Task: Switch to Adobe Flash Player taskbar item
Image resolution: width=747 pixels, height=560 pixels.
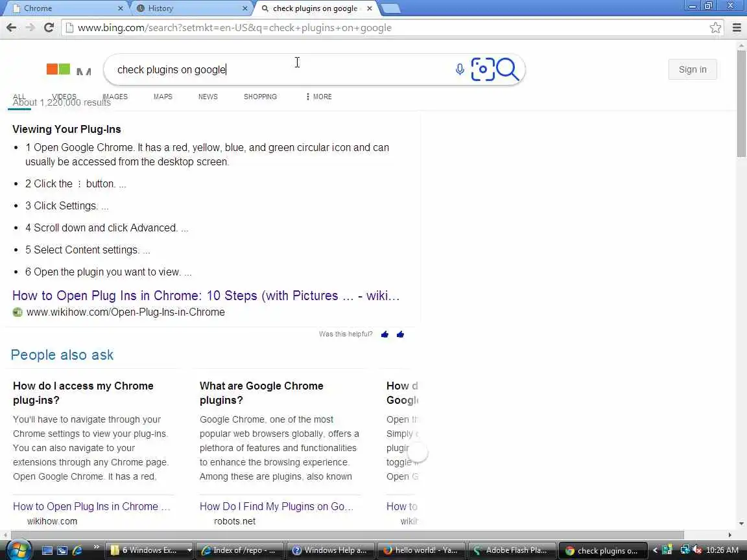Action: 511,550
